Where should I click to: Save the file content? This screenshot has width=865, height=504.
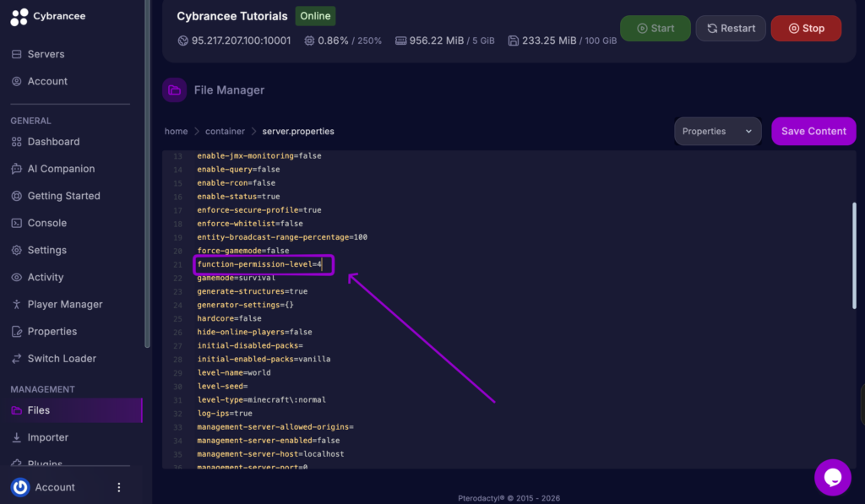[813, 131]
